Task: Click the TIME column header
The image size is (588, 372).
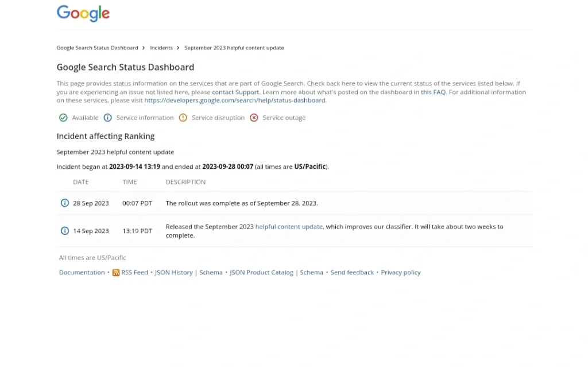Action: pyautogui.click(x=129, y=182)
